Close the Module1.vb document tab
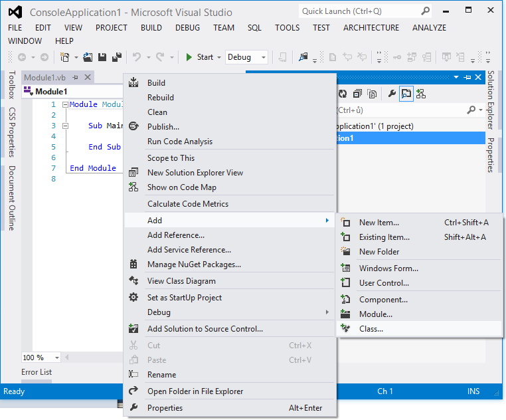Image resolution: width=506 pixels, height=420 pixels. click(x=88, y=78)
